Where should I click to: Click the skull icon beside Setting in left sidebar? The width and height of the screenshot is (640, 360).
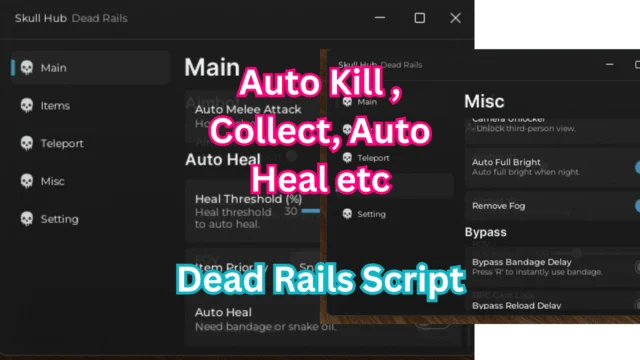27,219
